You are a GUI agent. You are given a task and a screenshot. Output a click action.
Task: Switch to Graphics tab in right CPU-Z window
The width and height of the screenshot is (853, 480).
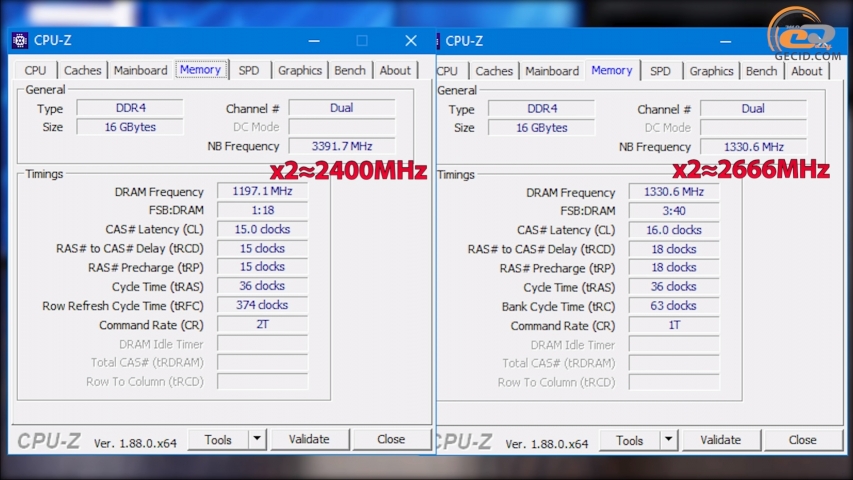pos(712,71)
